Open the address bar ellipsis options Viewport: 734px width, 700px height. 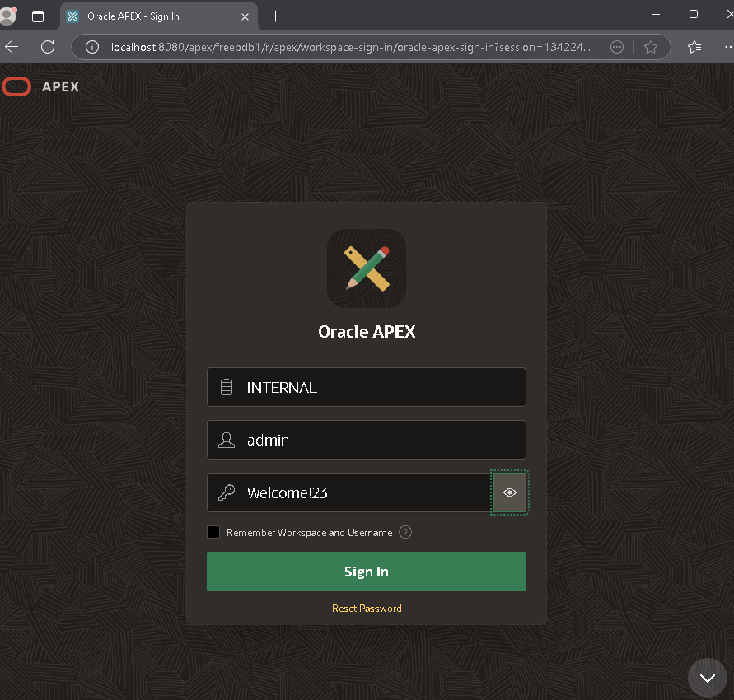[x=617, y=47]
